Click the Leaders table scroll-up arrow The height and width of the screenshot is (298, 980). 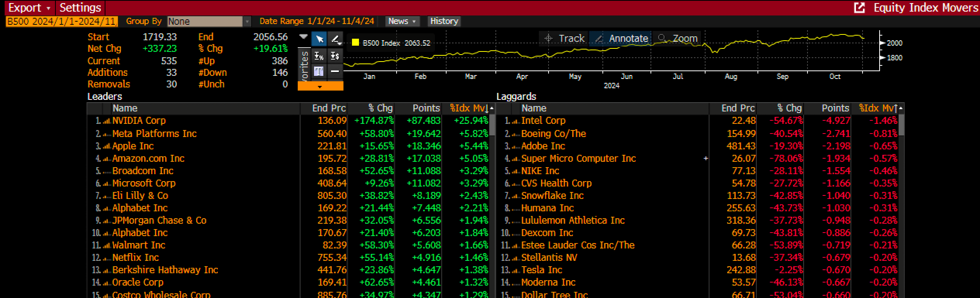tap(492, 108)
